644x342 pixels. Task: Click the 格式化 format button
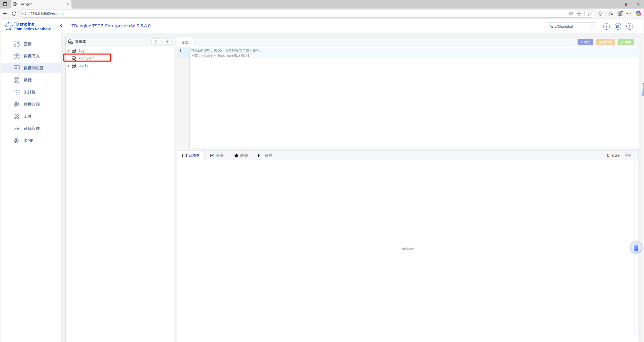[x=605, y=42]
